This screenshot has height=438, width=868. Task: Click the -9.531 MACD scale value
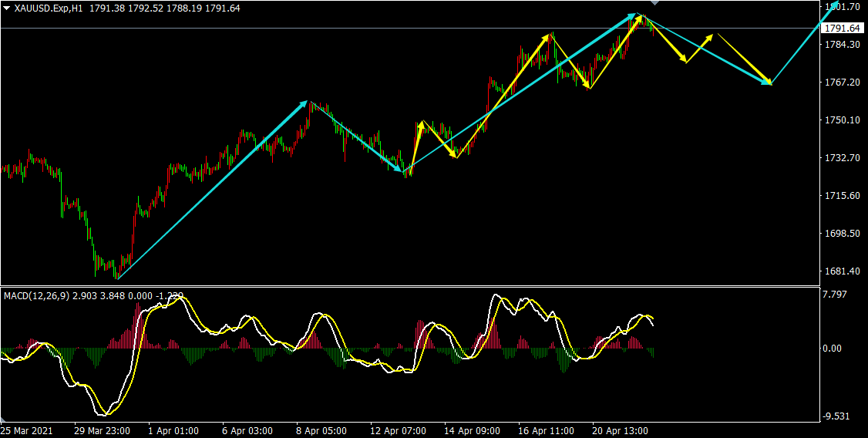coord(837,416)
